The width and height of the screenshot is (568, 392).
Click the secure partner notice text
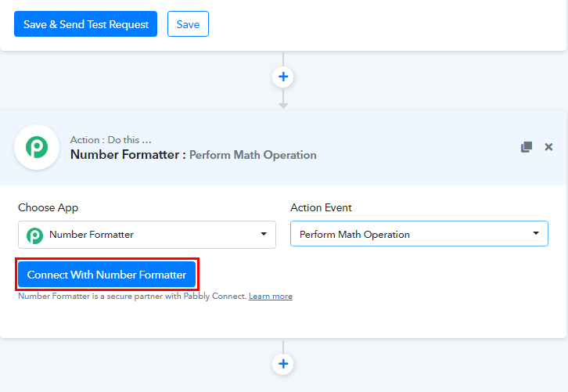coord(132,297)
